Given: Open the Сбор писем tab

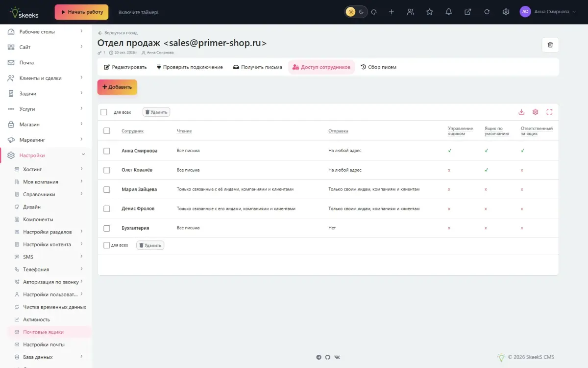Looking at the screenshot, I should (x=378, y=67).
